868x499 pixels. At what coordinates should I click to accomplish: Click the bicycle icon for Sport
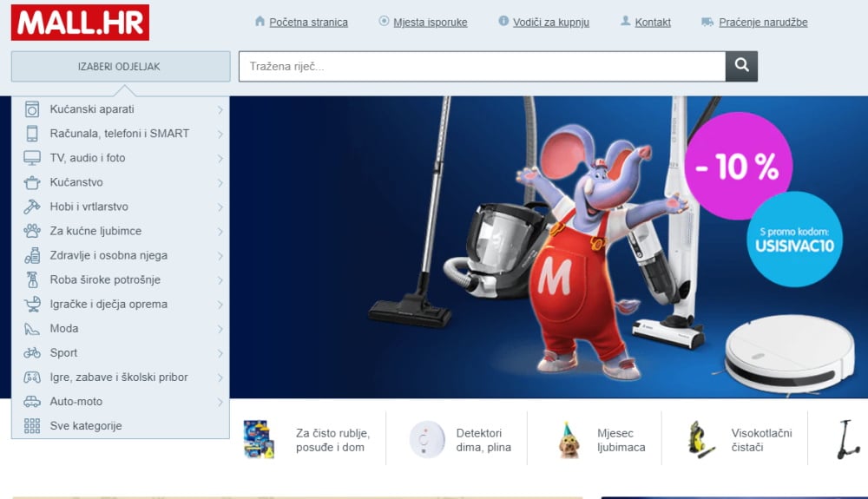click(32, 353)
